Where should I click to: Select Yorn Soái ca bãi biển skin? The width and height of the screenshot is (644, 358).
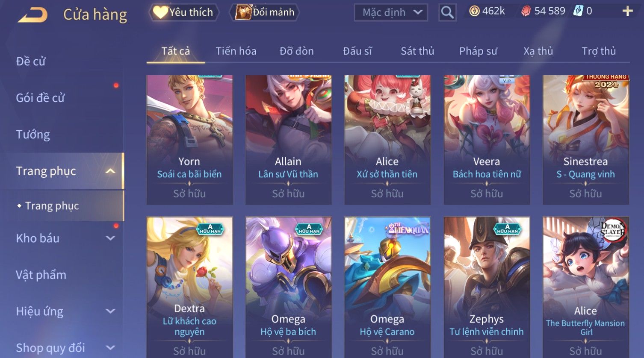click(x=189, y=140)
